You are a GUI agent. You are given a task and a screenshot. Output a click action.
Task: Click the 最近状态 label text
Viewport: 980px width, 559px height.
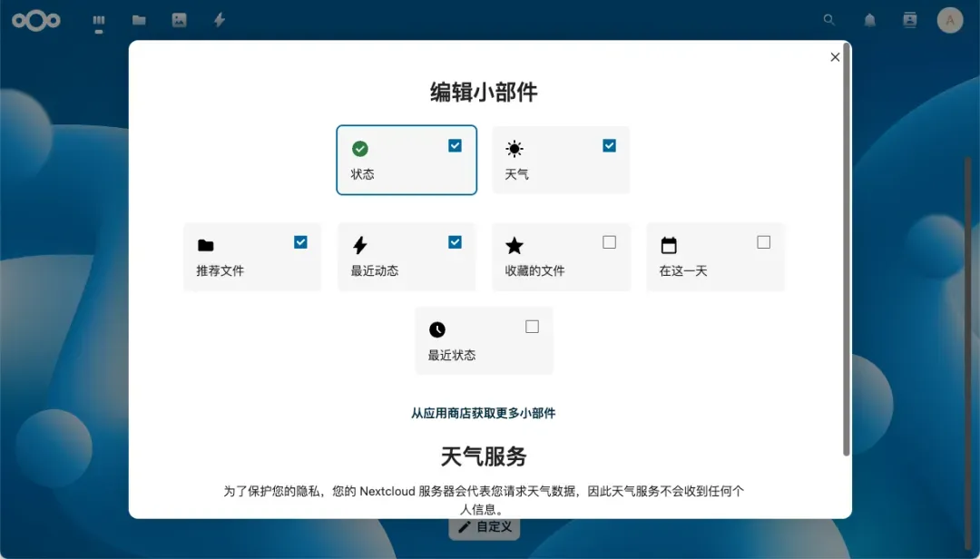452,355
